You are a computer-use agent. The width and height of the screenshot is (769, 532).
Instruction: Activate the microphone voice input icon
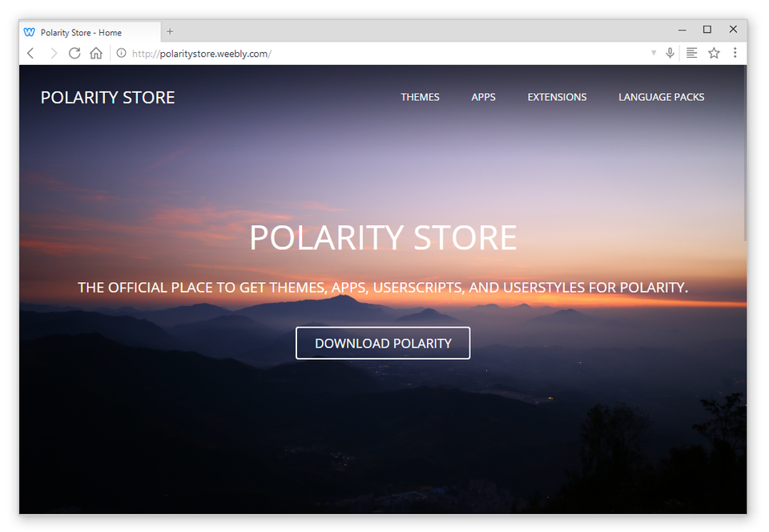[670, 53]
